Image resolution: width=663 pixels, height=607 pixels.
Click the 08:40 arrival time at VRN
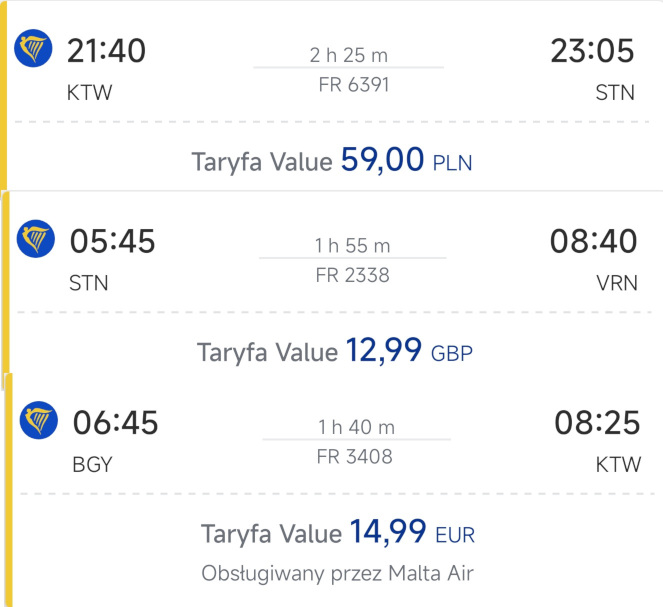(594, 241)
